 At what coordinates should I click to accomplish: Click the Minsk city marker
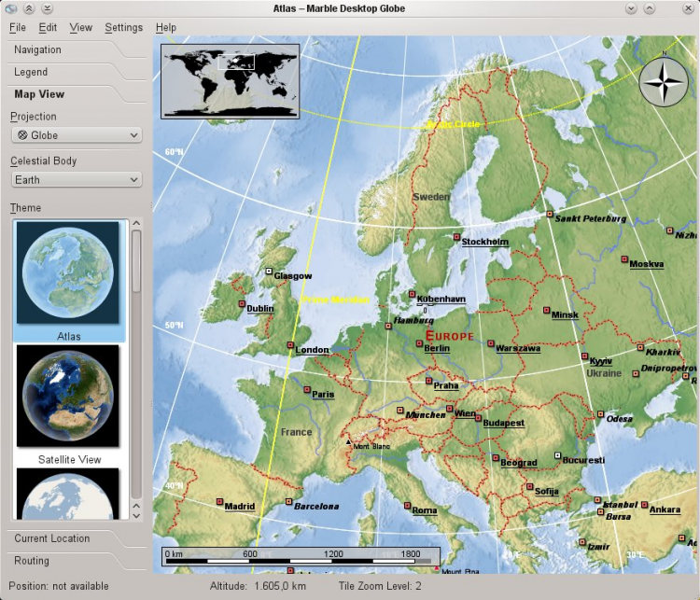546,310
